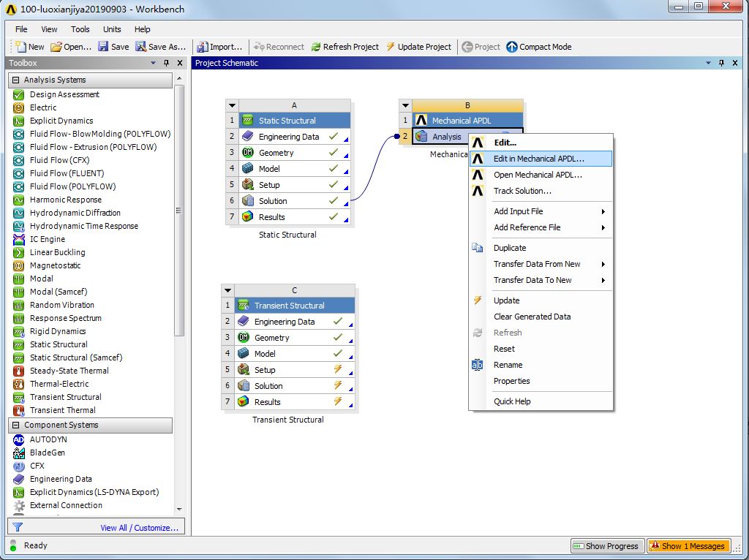Screen dimensions: 749x560
Task: Choose Open Mechanical APDL from context menu
Action: [541, 175]
